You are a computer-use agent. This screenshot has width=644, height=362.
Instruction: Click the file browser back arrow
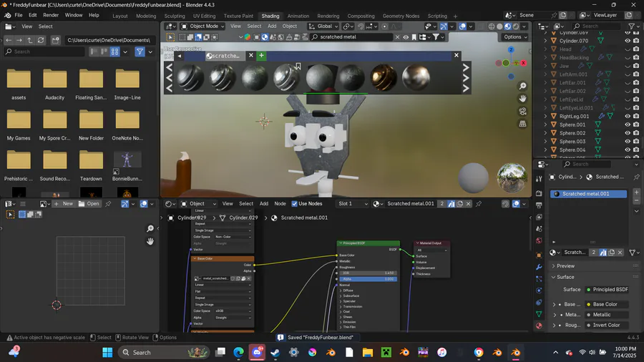[x=9, y=40]
